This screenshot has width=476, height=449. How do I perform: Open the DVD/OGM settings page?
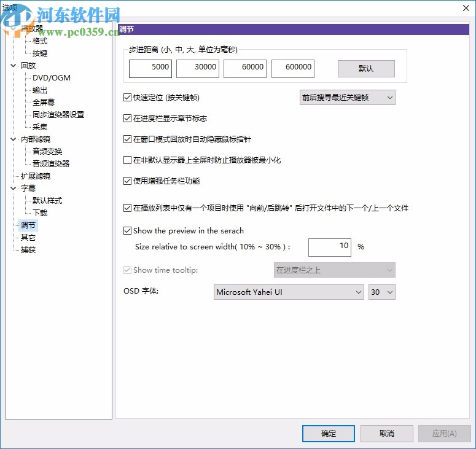[52, 78]
